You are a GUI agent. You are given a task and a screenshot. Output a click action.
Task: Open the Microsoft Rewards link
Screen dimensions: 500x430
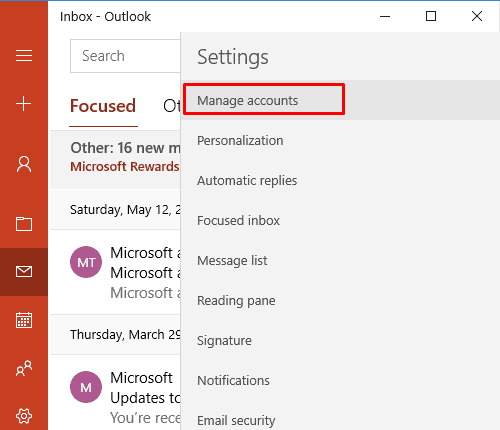(x=125, y=166)
